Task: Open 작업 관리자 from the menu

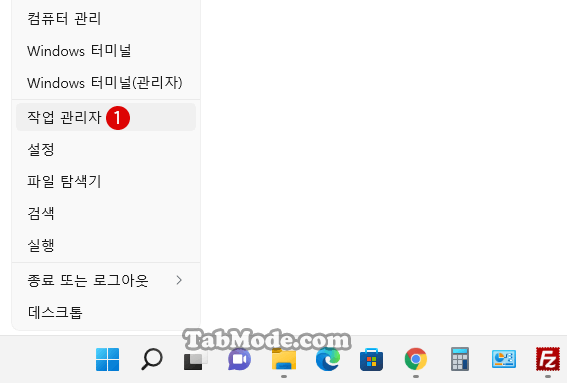Action: [106, 117]
